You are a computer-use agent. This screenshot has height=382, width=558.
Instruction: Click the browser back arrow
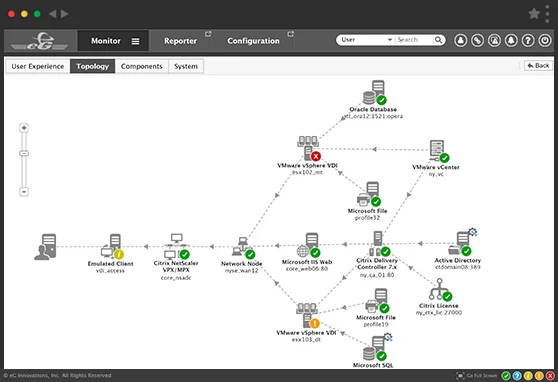[x=53, y=14]
